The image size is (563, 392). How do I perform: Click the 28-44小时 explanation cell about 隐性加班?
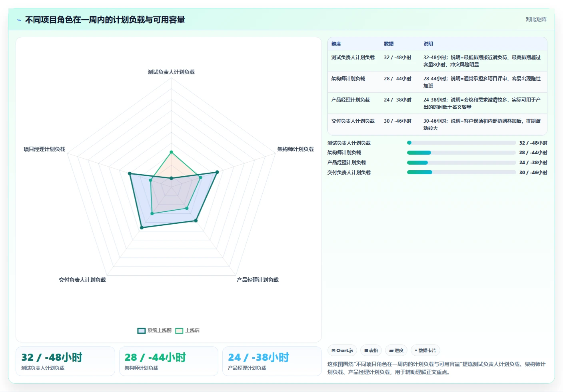click(482, 82)
